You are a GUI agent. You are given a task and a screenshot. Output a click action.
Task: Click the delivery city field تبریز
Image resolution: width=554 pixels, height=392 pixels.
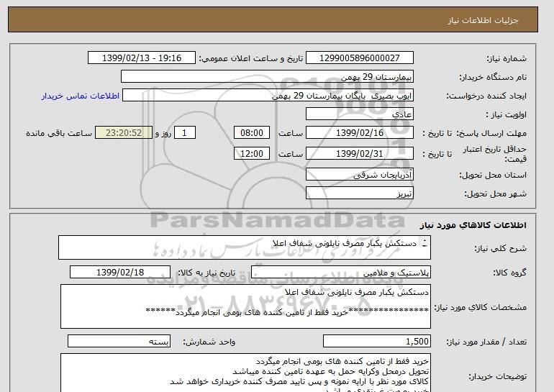pyautogui.click(x=359, y=193)
